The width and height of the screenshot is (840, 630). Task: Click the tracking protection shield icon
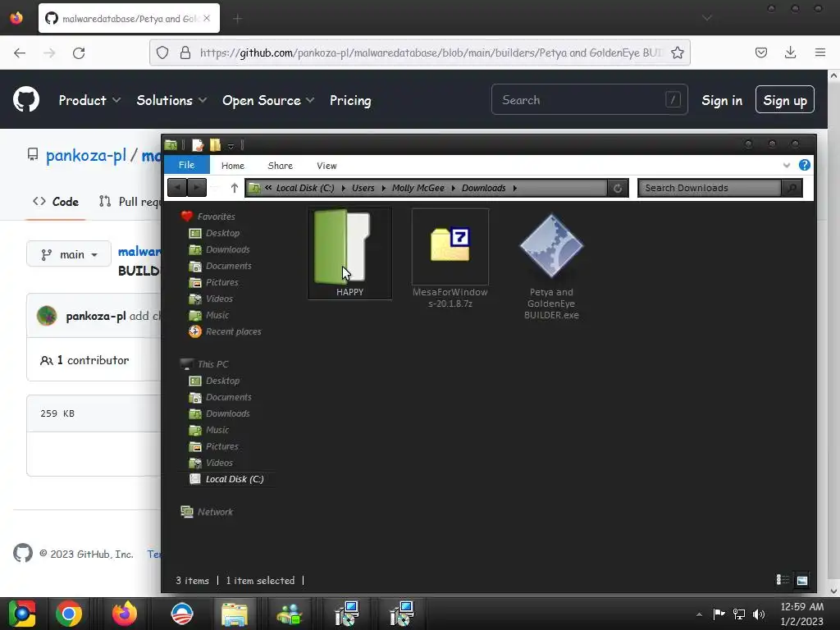tap(162, 52)
